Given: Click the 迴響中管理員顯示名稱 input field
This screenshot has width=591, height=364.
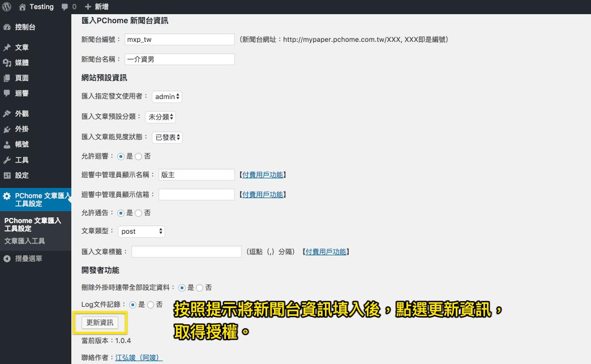Looking at the screenshot, I should tap(197, 175).
